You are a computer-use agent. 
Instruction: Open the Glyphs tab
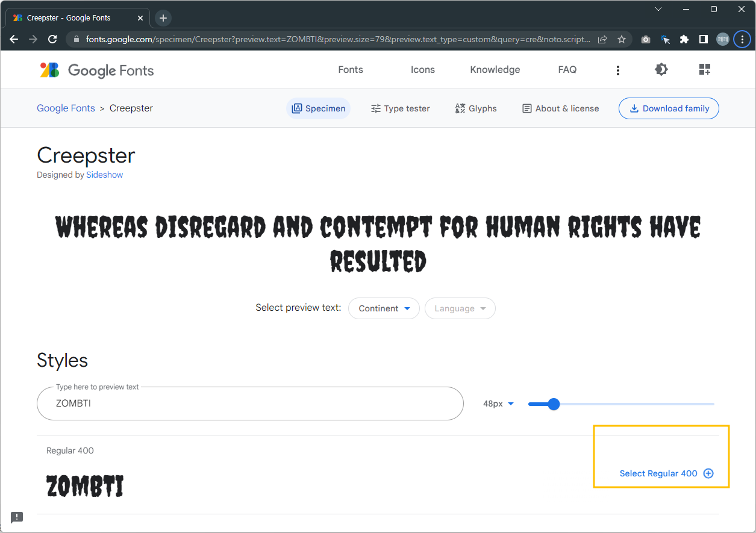(x=476, y=108)
